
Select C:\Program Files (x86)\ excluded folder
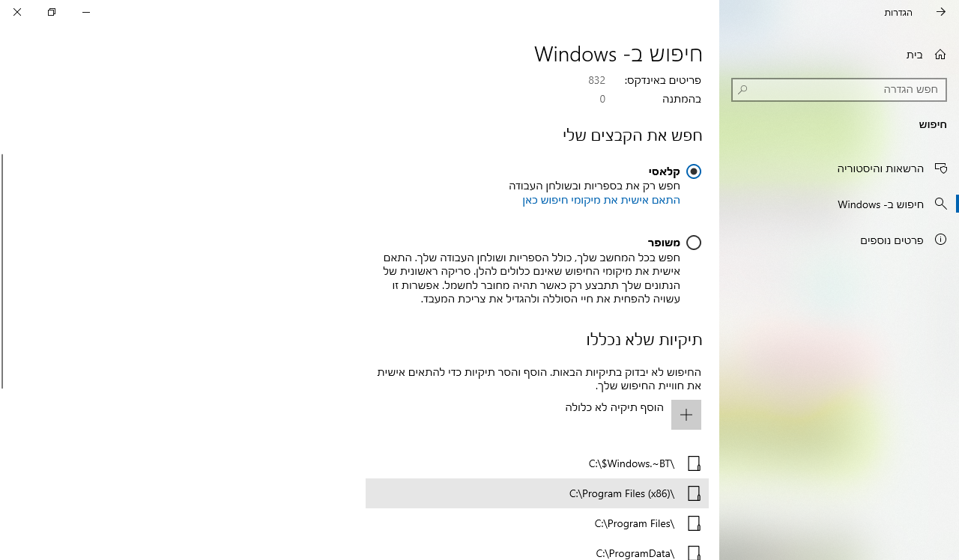pyautogui.click(x=622, y=493)
